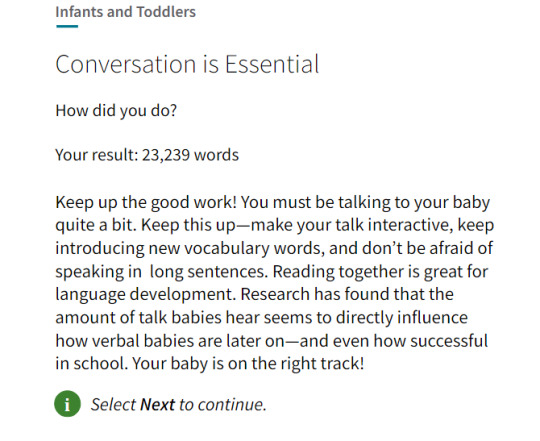Image resolution: width=540 pixels, height=441 pixels.
Task: Click the phrase 'how verbal babies are'
Action: pyautogui.click(x=139, y=341)
